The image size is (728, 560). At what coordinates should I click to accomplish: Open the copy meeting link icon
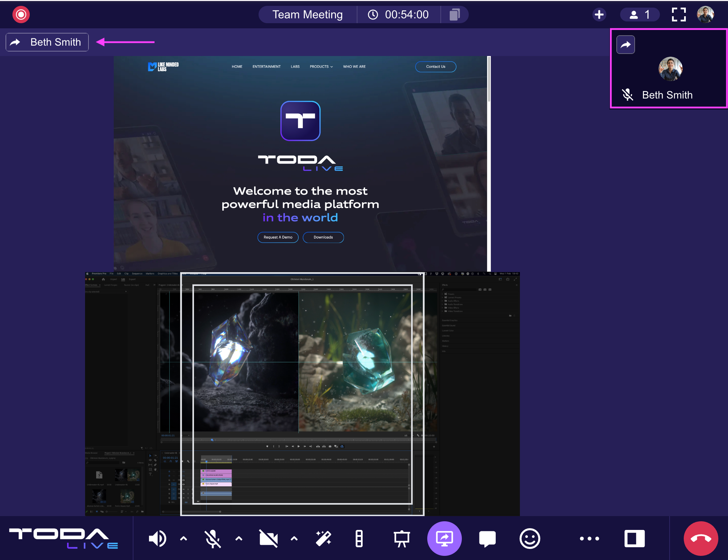pos(454,15)
